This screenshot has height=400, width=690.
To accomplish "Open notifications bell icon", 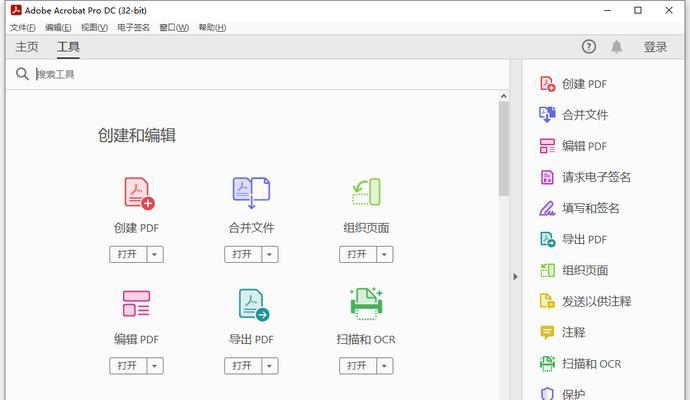I will pyautogui.click(x=617, y=47).
